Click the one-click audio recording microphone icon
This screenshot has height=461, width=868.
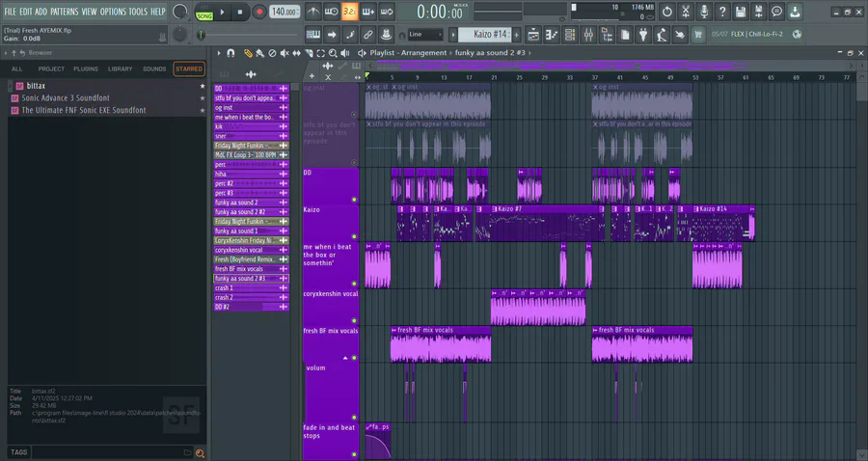click(704, 11)
